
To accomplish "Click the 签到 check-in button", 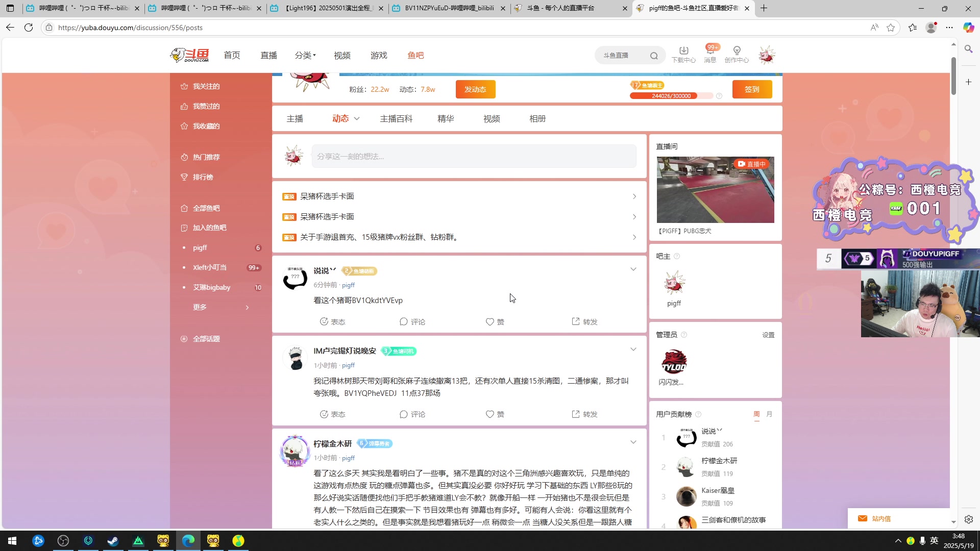I will [x=752, y=89].
